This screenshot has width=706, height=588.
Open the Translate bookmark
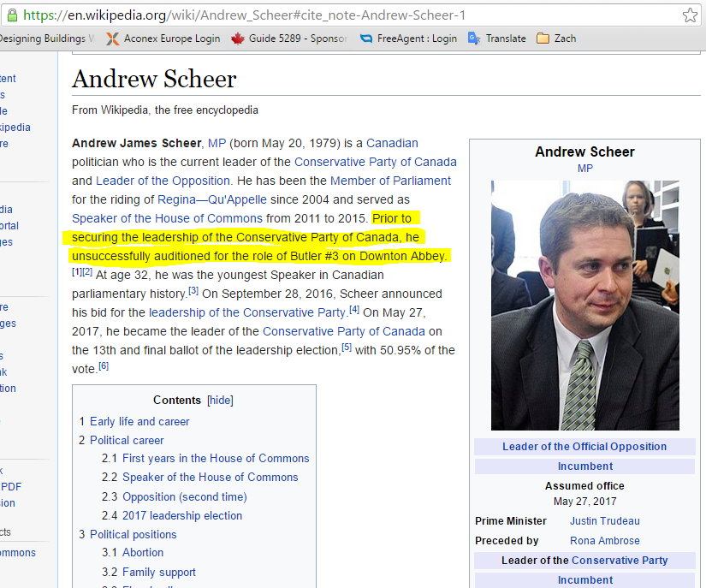(497, 39)
